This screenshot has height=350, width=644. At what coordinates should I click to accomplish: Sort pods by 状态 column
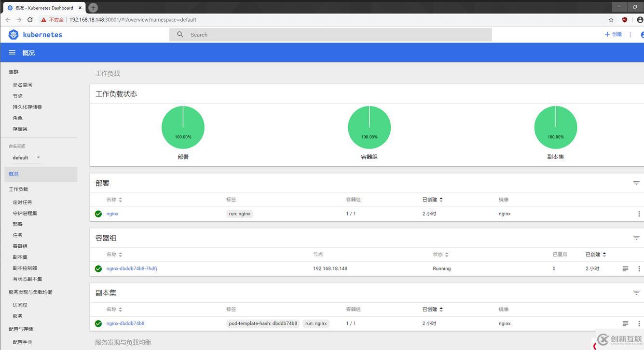(x=440, y=255)
